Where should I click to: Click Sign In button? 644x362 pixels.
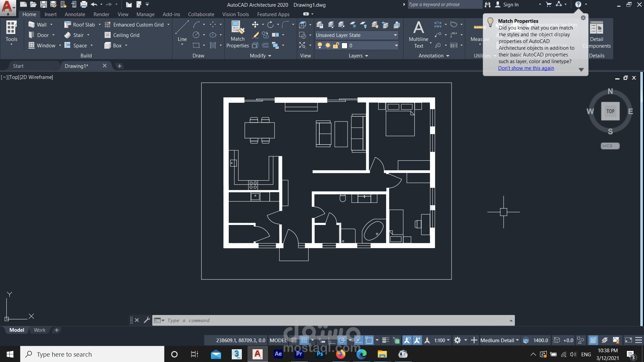coord(507,4)
